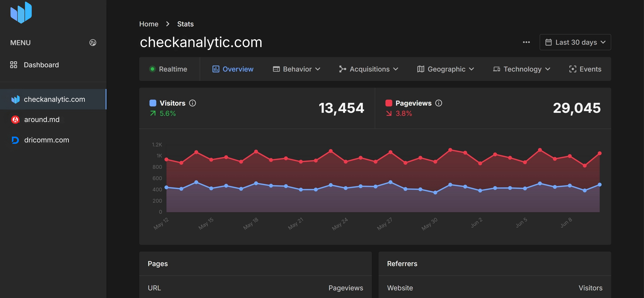The height and width of the screenshot is (298, 644).
Task: Select the Dashboard grid icon
Action: click(14, 65)
